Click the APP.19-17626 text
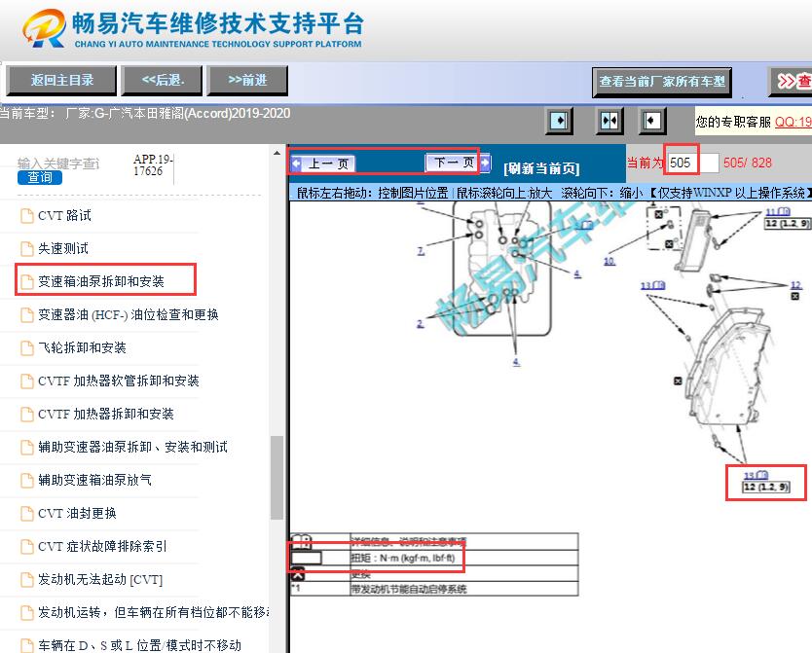Viewport: 812px width, 653px height. 153,165
